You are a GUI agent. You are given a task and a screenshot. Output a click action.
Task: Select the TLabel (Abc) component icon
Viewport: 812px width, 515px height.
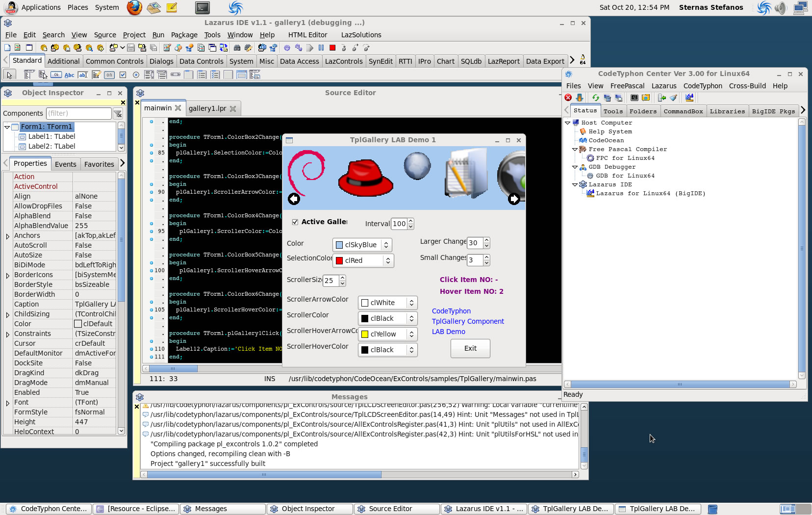coord(70,75)
